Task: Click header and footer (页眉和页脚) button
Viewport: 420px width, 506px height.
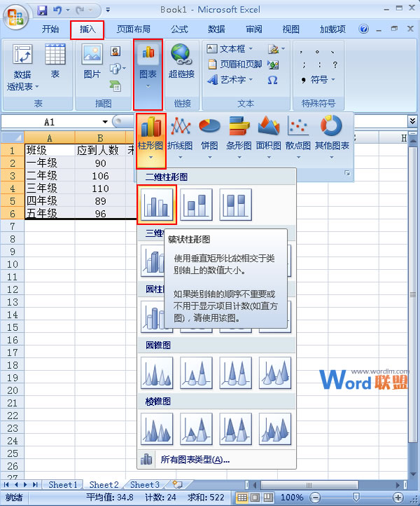Action: [x=235, y=64]
